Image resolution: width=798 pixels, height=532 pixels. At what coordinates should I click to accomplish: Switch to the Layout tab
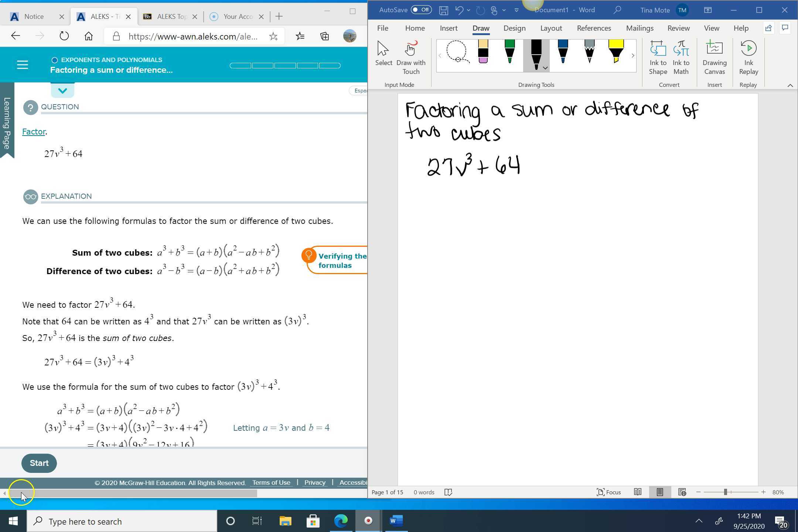click(551, 28)
